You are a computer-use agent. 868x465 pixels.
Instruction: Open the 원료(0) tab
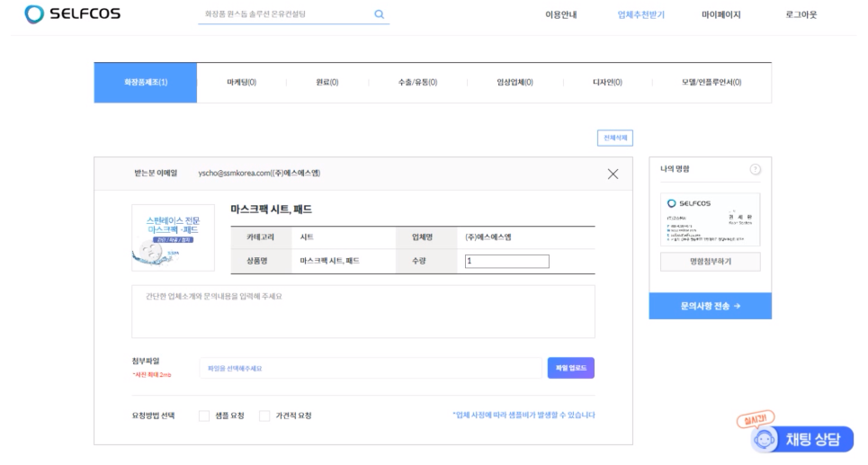coord(327,83)
